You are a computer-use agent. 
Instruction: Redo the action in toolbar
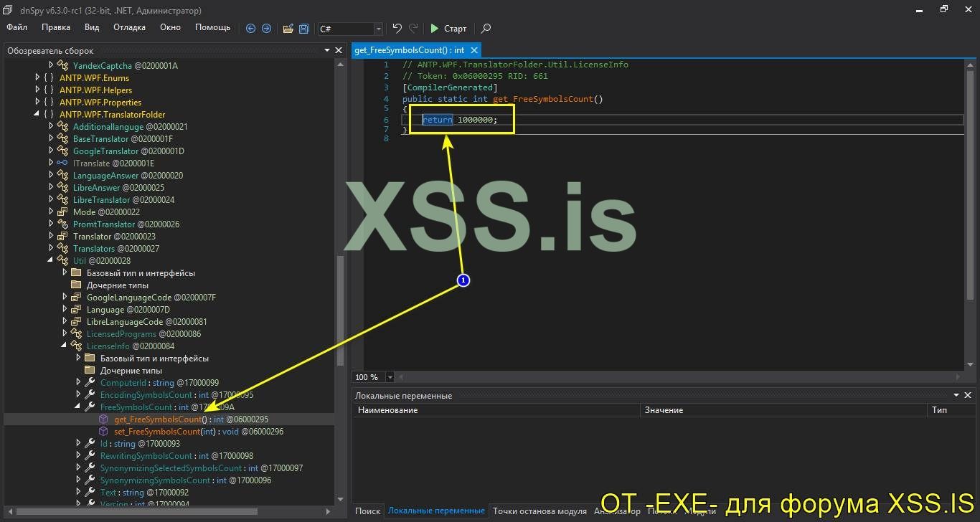pos(413,29)
